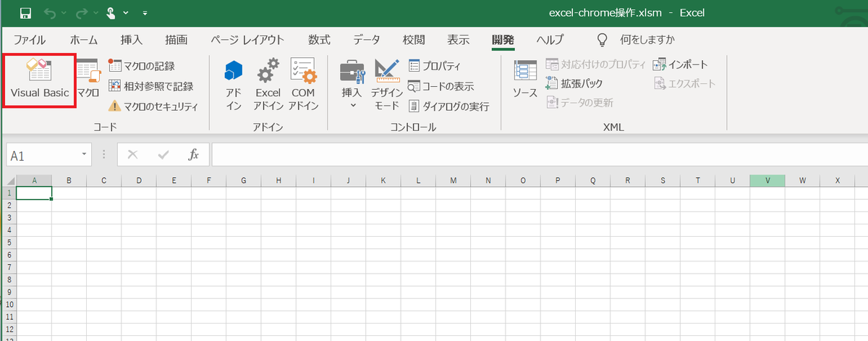Open the Redo history dropdown arrow
868x341 pixels.
(x=94, y=13)
